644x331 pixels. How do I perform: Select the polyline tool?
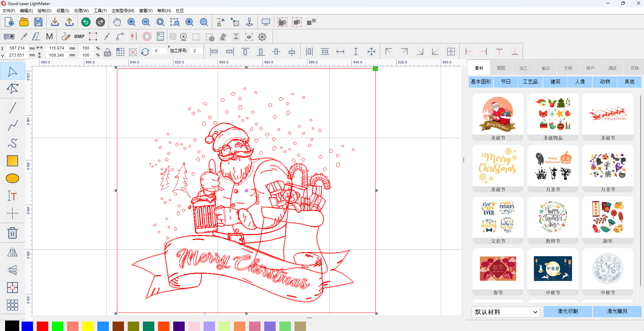tap(12, 126)
